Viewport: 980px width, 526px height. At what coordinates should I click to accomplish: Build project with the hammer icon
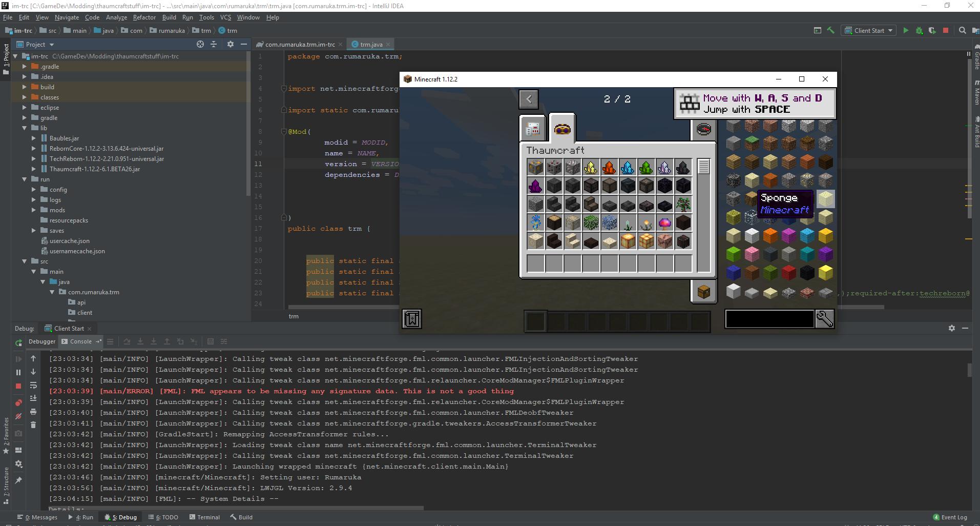tap(831, 31)
